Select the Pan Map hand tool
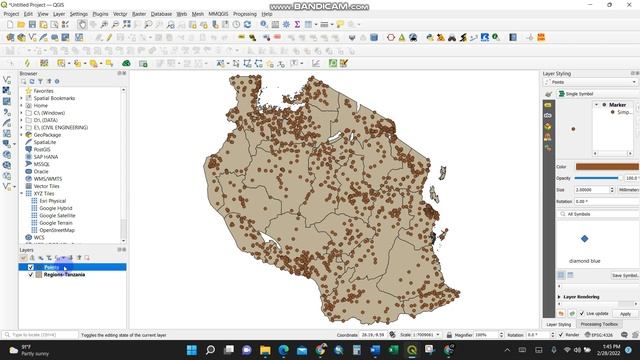The height and width of the screenshot is (360, 640). pos(82,24)
